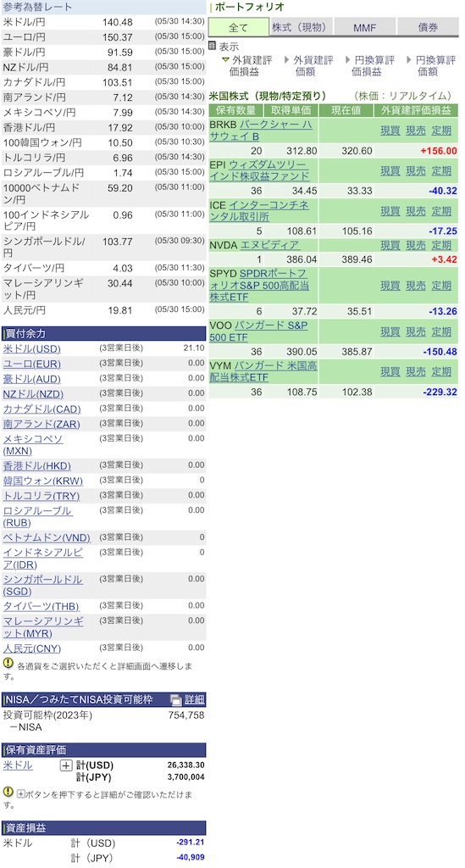The width and height of the screenshot is (465, 868).
Task: Open バンガード S&P 500 ETF link
Action: pos(260,331)
